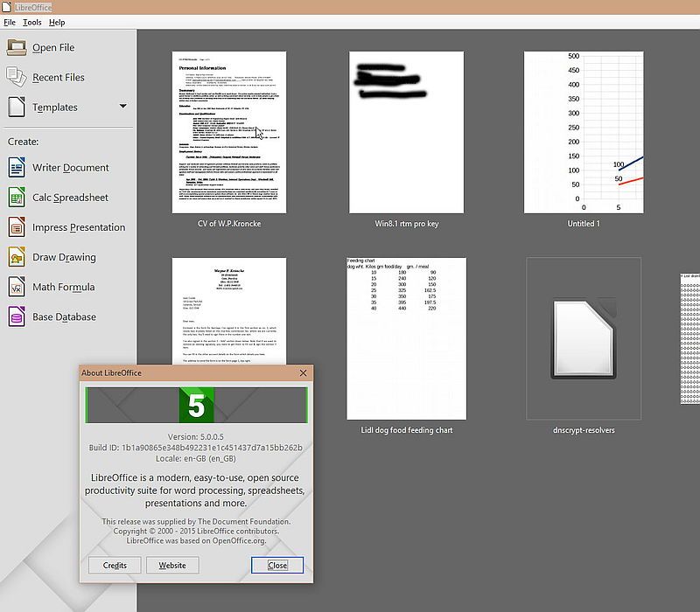Open CV of W.P.Kroncke document thumbnail
Viewport: 700px width, 612px height.
pyautogui.click(x=229, y=132)
